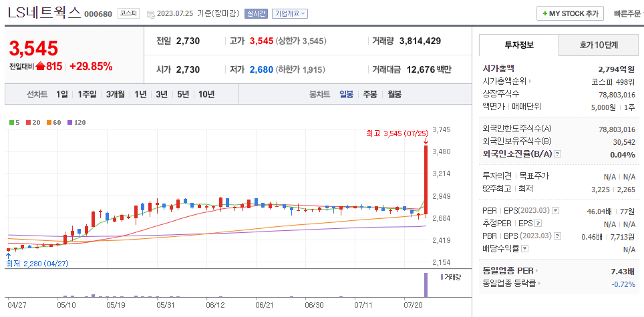Expand the 기업개요 dropdown
The image size is (644, 317).
coord(289,13)
